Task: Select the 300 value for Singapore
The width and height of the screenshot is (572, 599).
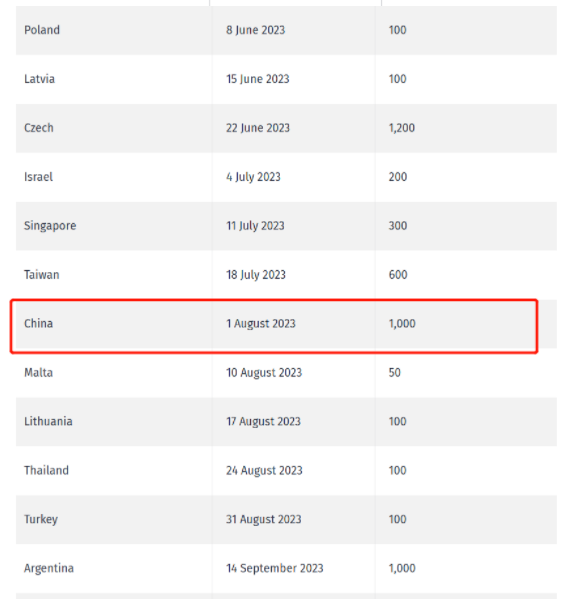Action: click(x=398, y=226)
